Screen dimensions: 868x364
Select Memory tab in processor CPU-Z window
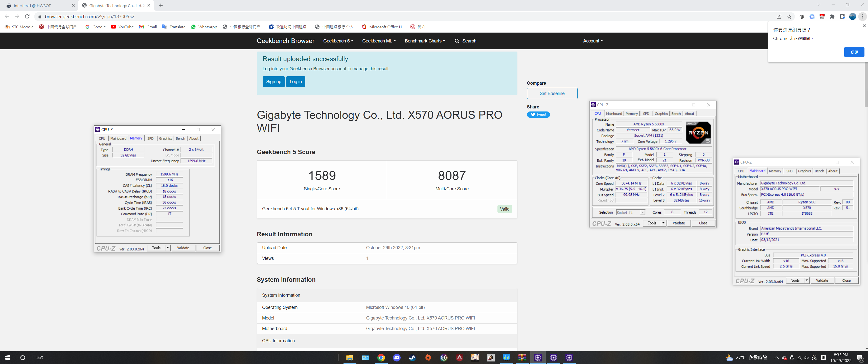click(631, 114)
